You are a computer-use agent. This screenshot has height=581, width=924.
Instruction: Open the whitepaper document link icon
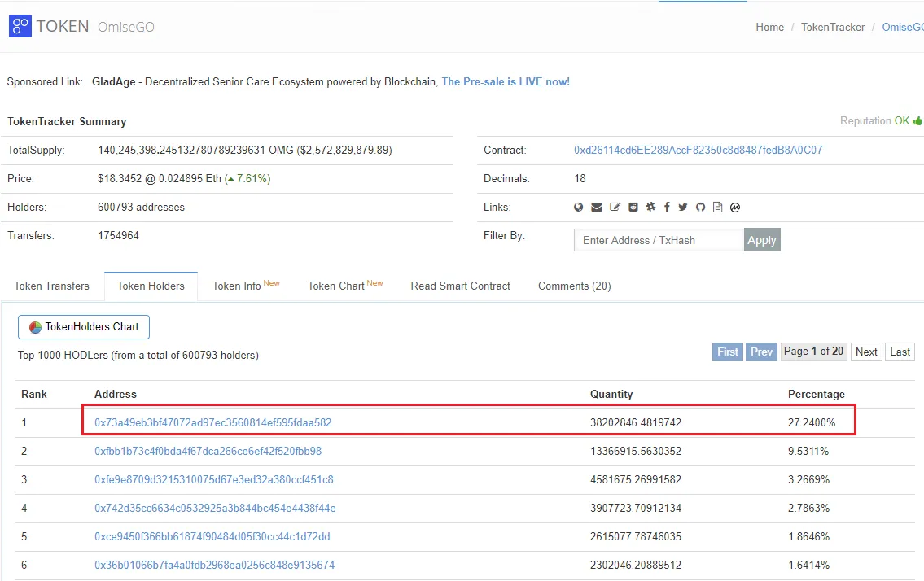tap(717, 207)
